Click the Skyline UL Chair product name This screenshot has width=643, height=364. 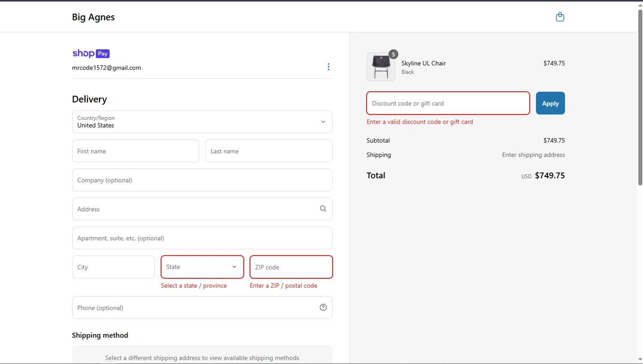tap(424, 63)
